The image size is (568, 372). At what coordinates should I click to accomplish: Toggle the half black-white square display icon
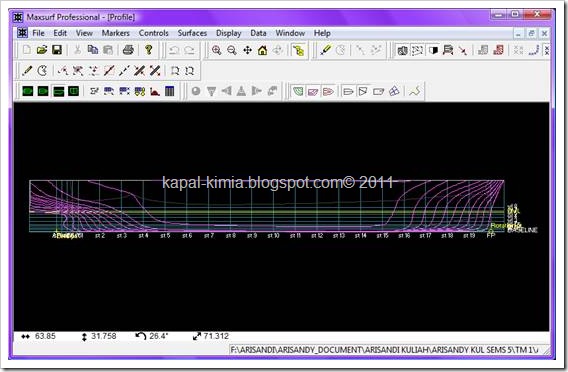(x=433, y=50)
